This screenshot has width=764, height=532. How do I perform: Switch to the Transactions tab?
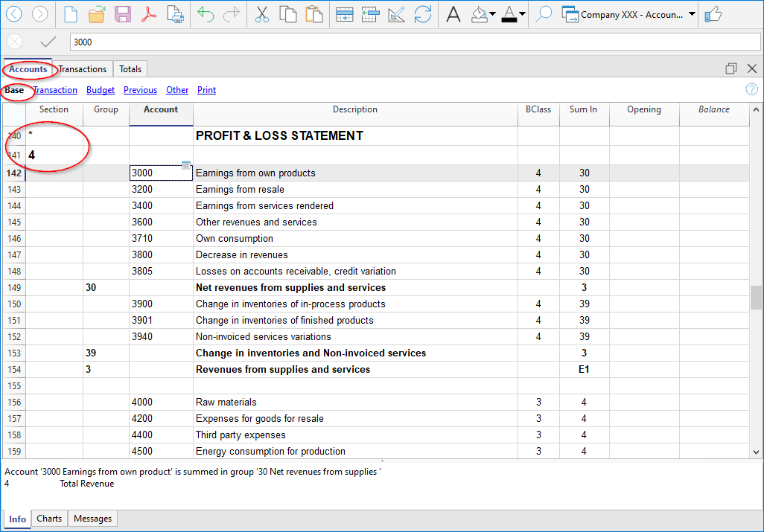point(83,69)
